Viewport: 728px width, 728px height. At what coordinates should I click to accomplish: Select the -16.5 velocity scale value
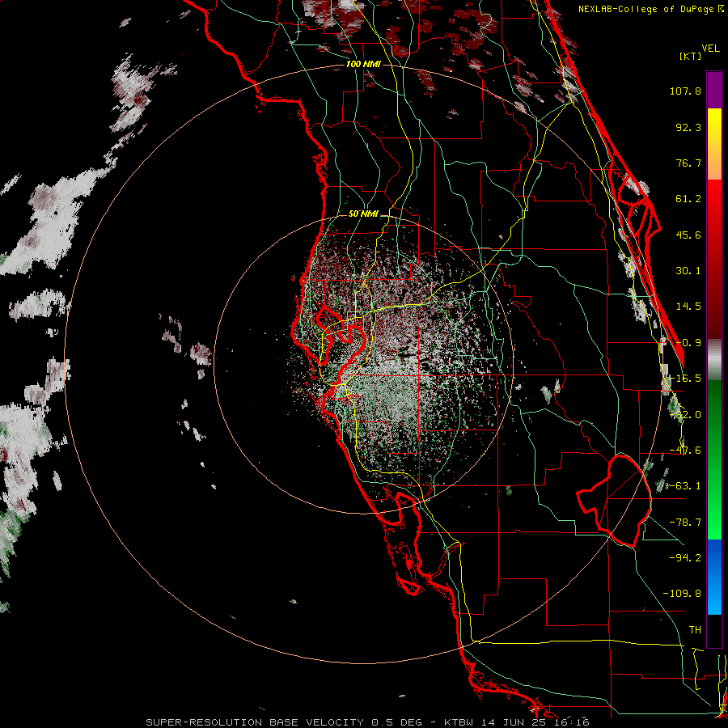(685, 379)
